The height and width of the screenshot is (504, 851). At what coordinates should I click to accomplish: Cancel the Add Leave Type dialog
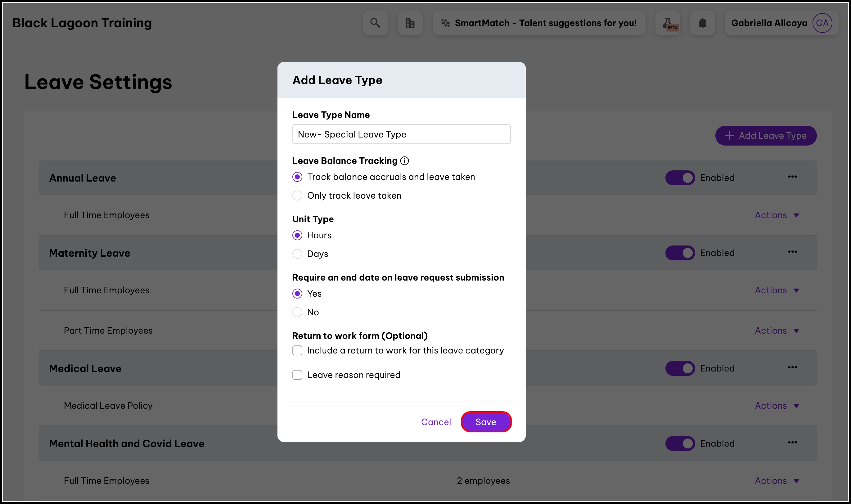(436, 422)
